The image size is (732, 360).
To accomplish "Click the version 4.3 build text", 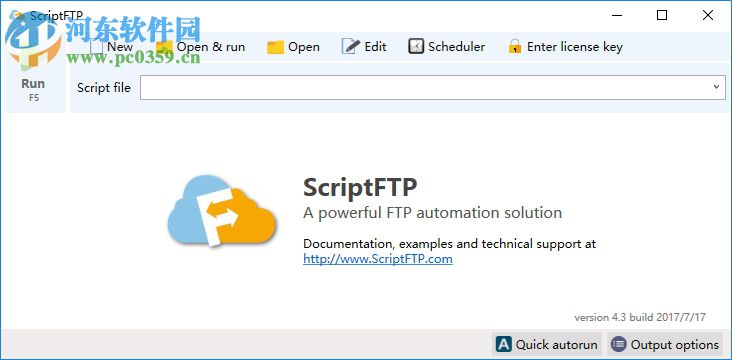I will [x=640, y=318].
